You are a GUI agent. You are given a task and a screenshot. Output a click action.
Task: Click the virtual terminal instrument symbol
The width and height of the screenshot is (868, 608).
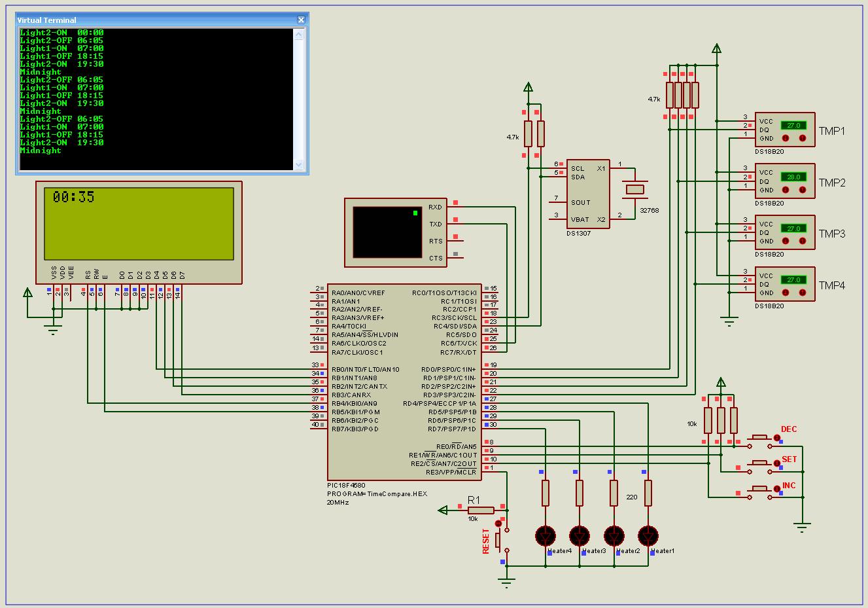pyautogui.click(x=387, y=232)
